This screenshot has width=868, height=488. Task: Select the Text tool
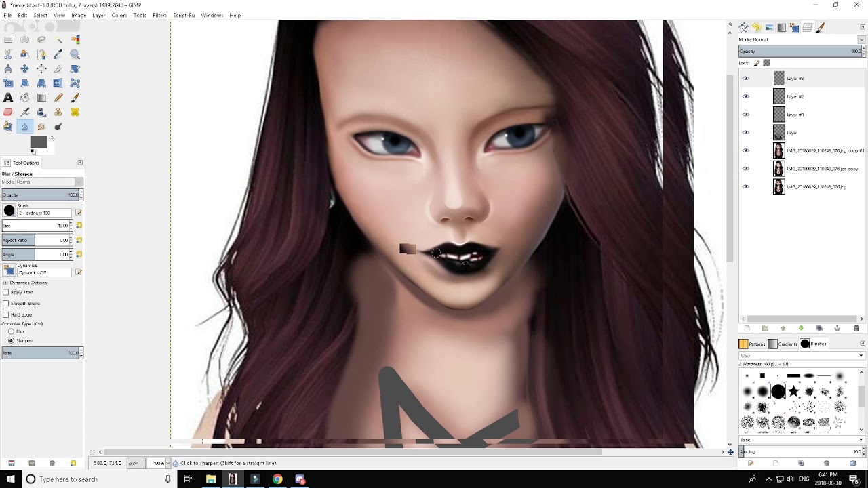pos(8,98)
